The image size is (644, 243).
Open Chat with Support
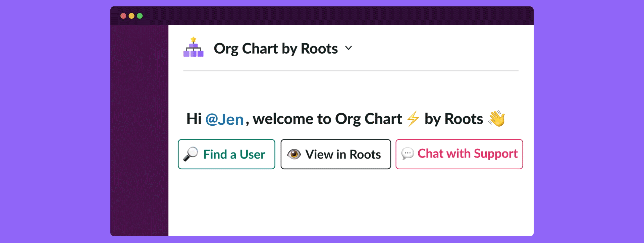click(x=459, y=154)
